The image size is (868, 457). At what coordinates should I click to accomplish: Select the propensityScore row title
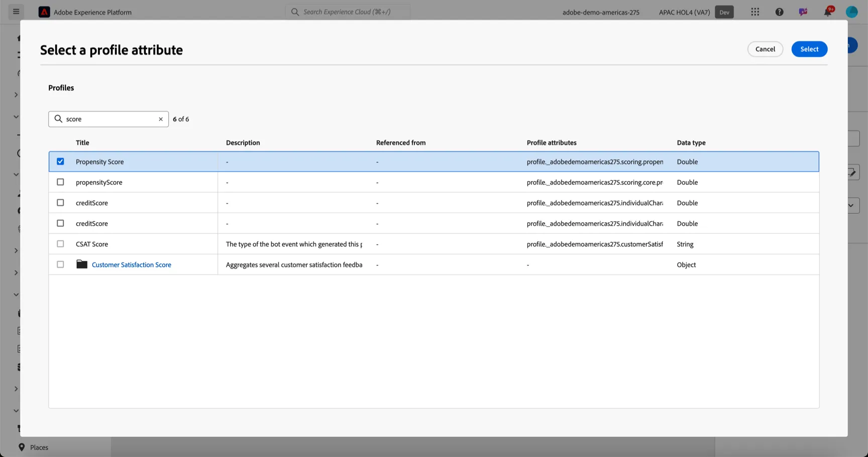pyautogui.click(x=99, y=182)
